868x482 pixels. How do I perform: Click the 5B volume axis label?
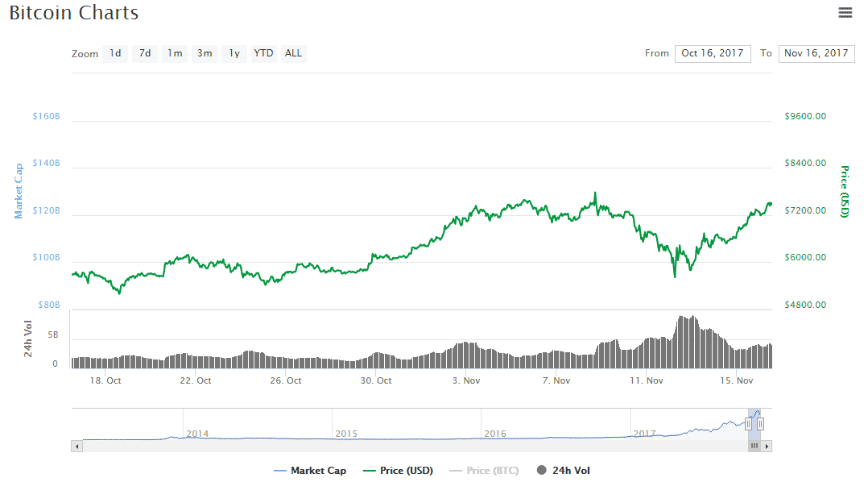(52, 334)
